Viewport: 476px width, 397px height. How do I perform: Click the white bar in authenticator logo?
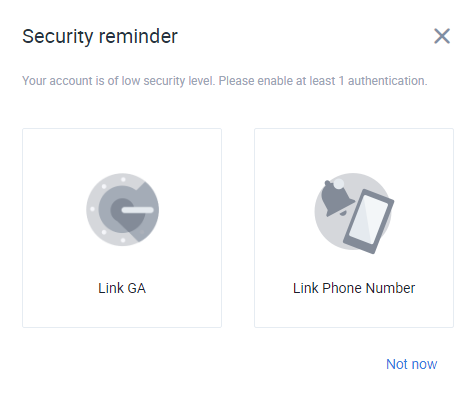138,210
